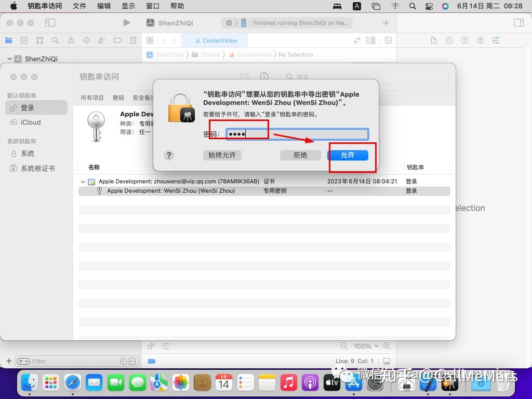
Task: Switch to the 所有项目 tab
Action: point(92,98)
